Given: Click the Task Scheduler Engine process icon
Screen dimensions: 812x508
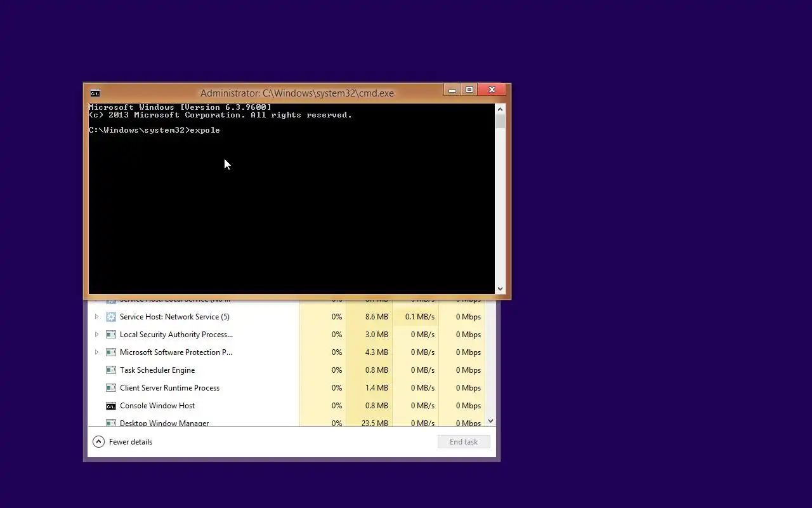Looking at the screenshot, I should (x=110, y=370).
